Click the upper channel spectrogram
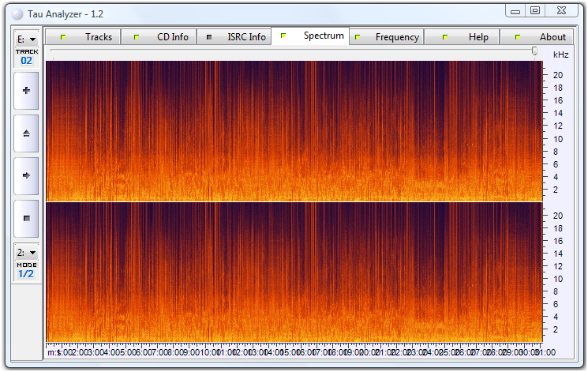The width and height of the screenshot is (588, 372). pyautogui.click(x=293, y=130)
